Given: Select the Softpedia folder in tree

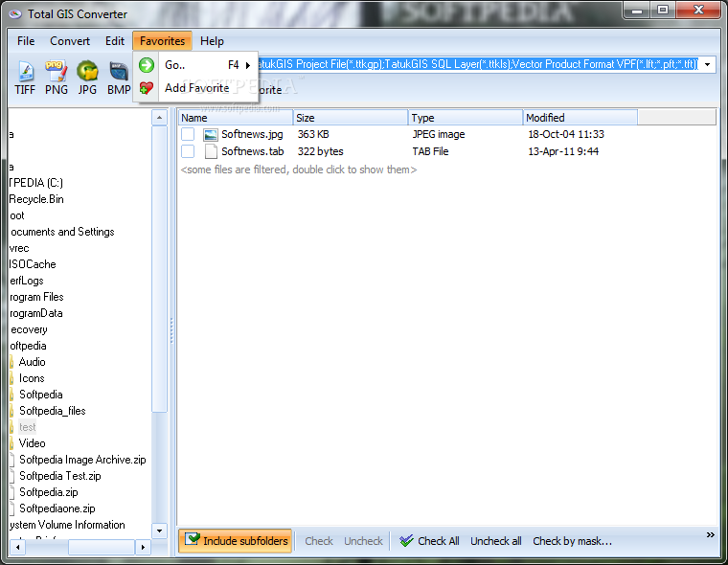Looking at the screenshot, I should (x=41, y=395).
